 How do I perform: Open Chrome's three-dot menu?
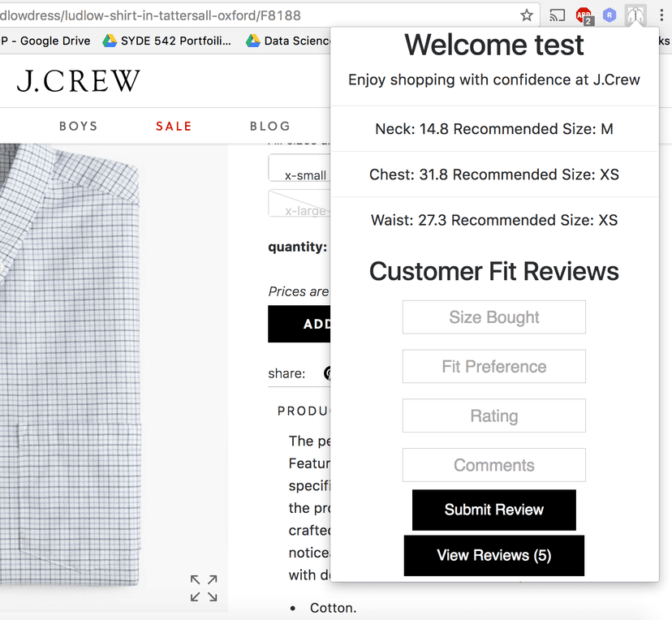click(x=662, y=15)
